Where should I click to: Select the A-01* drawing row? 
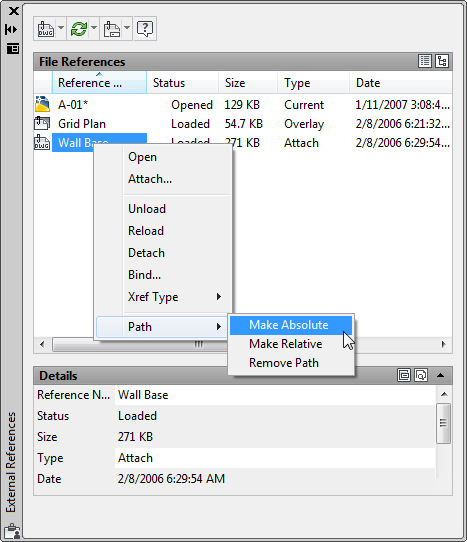(243, 105)
